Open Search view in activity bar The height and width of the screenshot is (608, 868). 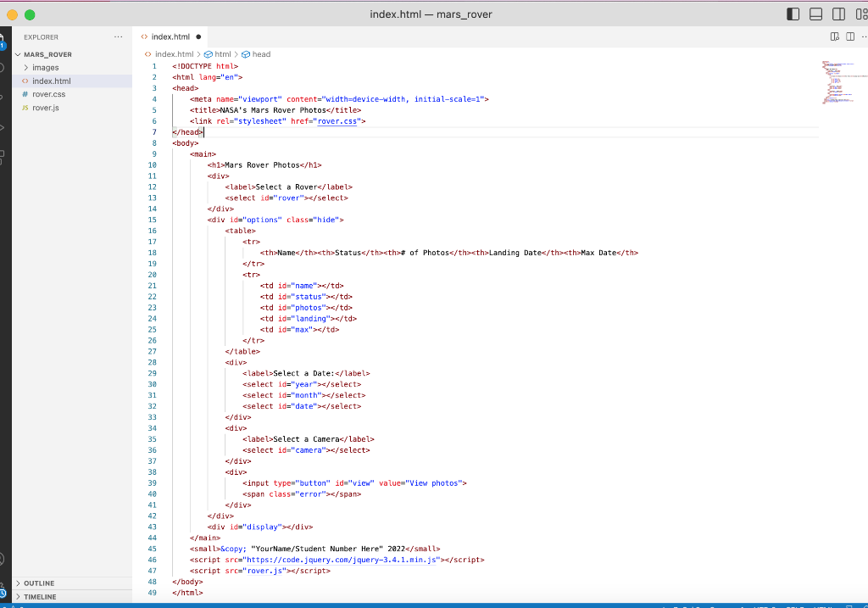pos(3,68)
